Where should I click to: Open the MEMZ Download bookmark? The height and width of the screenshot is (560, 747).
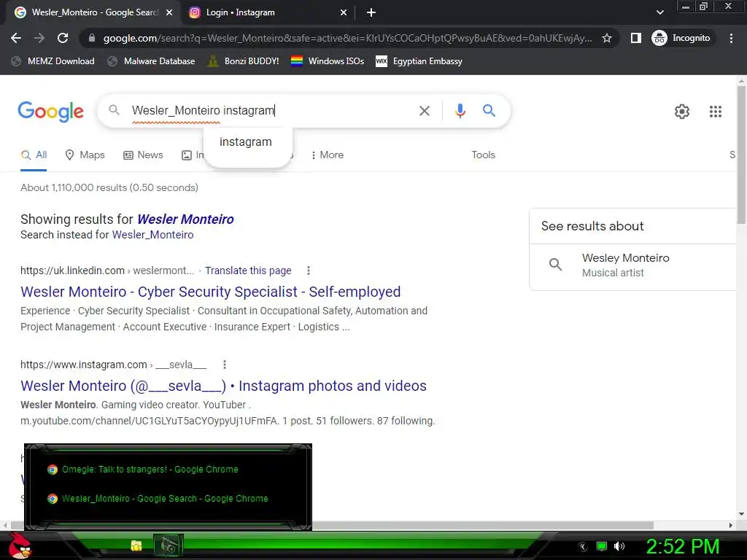click(53, 61)
